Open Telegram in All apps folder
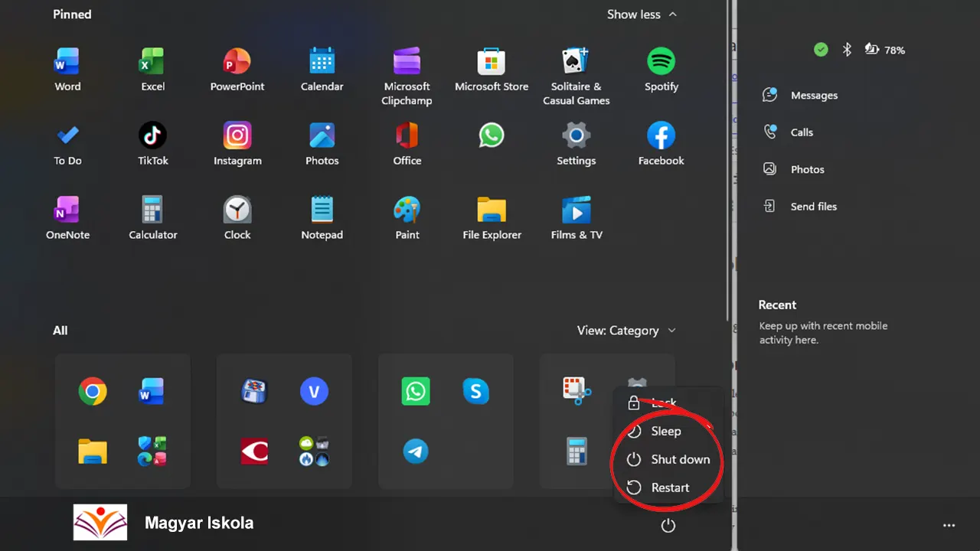This screenshot has height=551, width=980. pyautogui.click(x=416, y=452)
